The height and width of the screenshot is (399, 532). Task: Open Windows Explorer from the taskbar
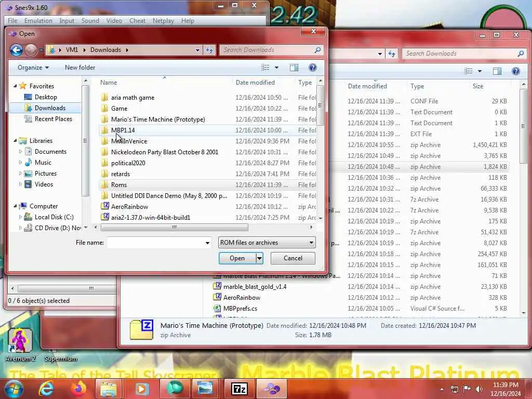(108, 389)
